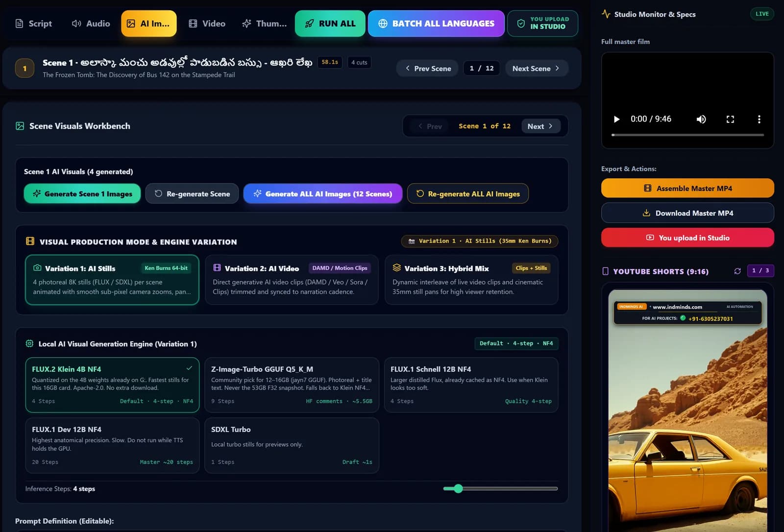Advance with the Next Scene button

pos(536,69)
